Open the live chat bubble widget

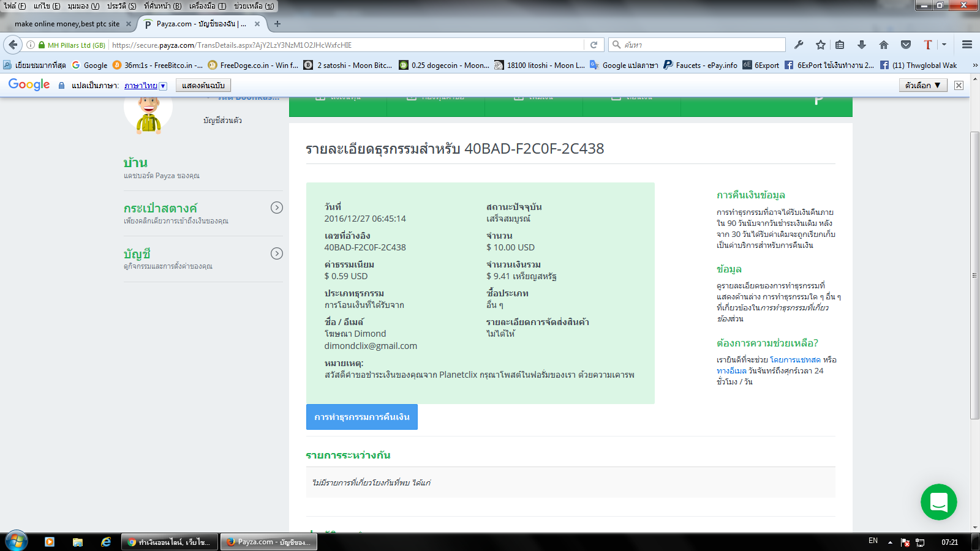[x=939, y=502]
